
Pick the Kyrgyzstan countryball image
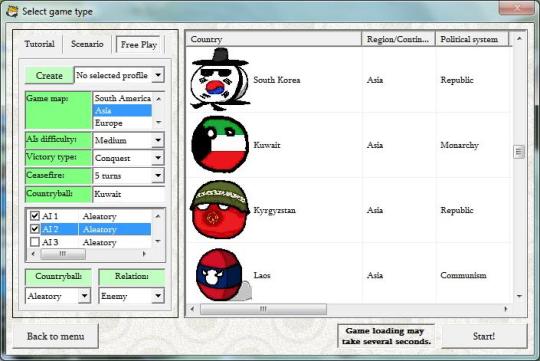click(x=220, y=209)
